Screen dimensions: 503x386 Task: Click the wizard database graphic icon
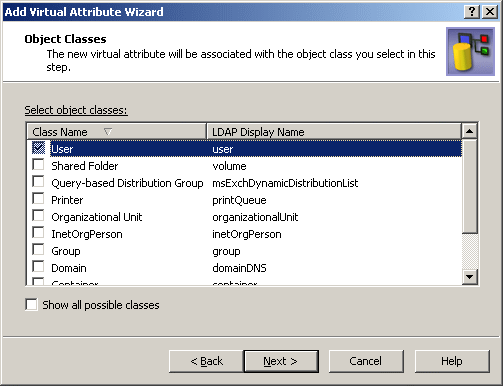point(470,51)
